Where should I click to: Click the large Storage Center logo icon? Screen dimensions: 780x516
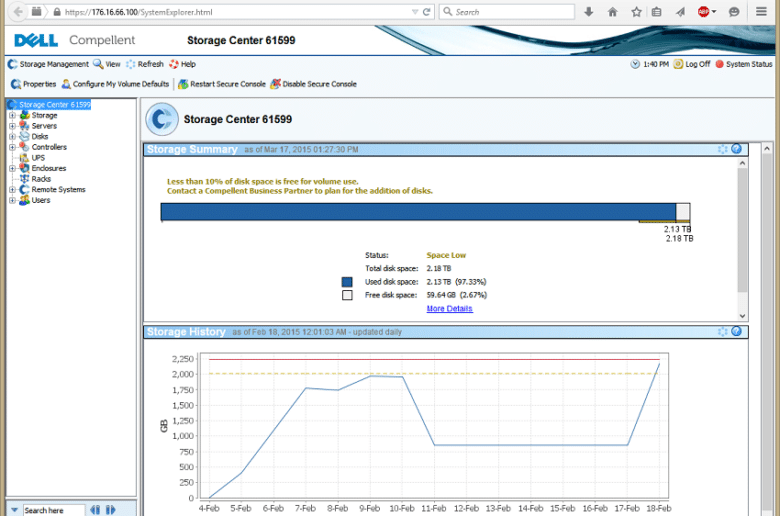(162, 119)
